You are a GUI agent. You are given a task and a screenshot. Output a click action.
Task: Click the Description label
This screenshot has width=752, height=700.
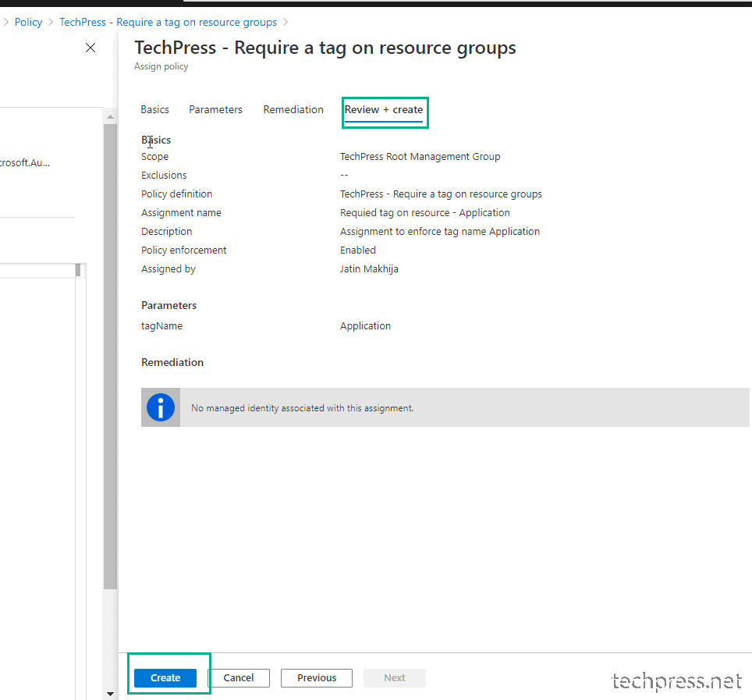(166, 231)
